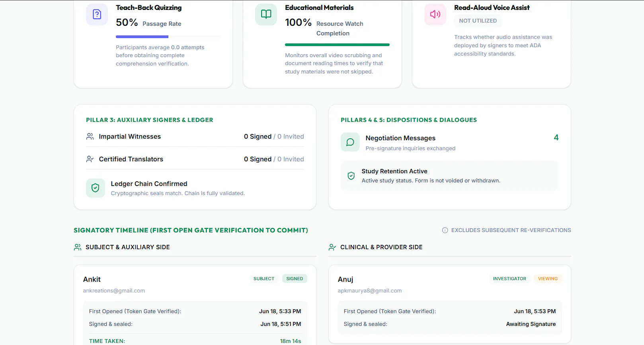Screen dimensions: 644x345
Task: Click the NOT UTILIZED status badge
Action: tap(478, 21)
